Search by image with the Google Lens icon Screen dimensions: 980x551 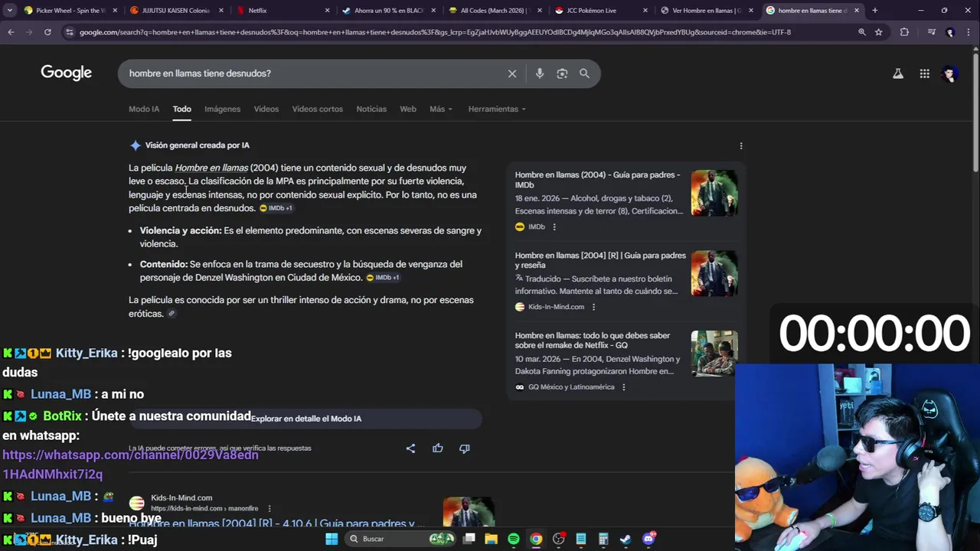[x=562, y=73]
